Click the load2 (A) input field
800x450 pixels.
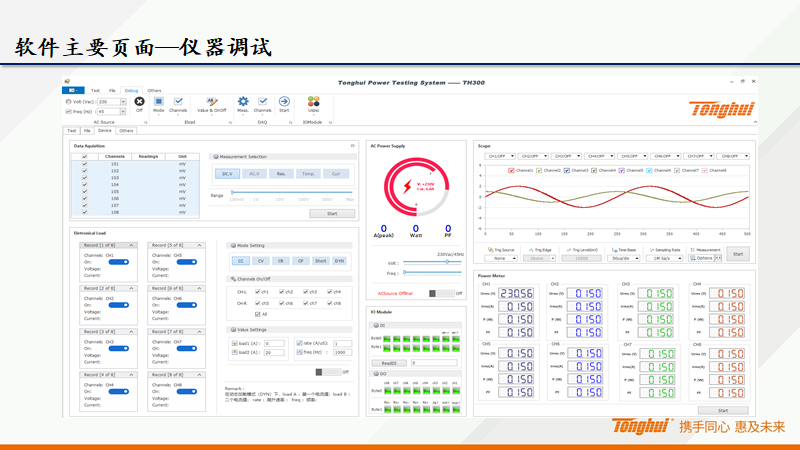tap(274, 353)
